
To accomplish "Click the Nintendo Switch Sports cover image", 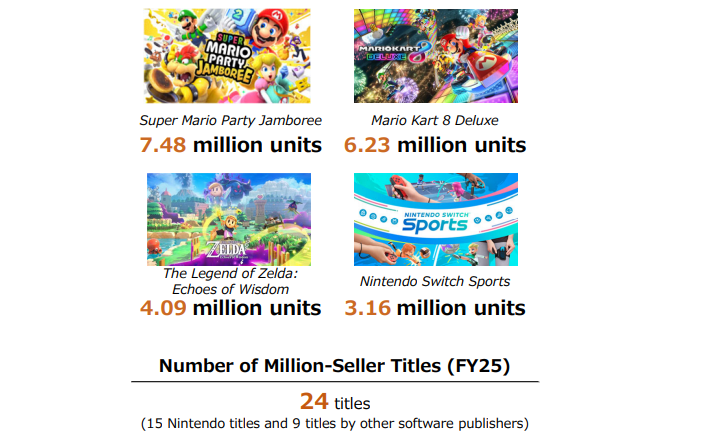I will click(x=435, y=219).
